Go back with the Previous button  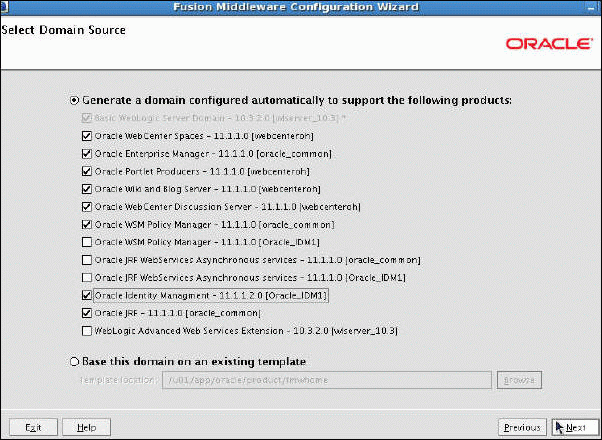click(x=522, y=427)
